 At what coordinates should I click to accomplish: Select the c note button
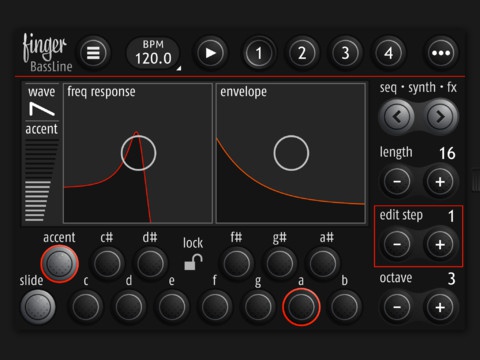tap(86, 307)
